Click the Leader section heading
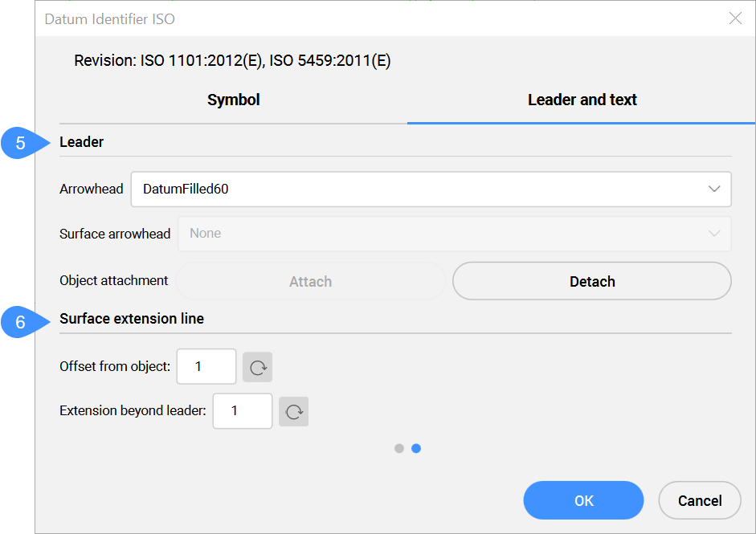This screenshot has height=534, width=756. (82, 142)
